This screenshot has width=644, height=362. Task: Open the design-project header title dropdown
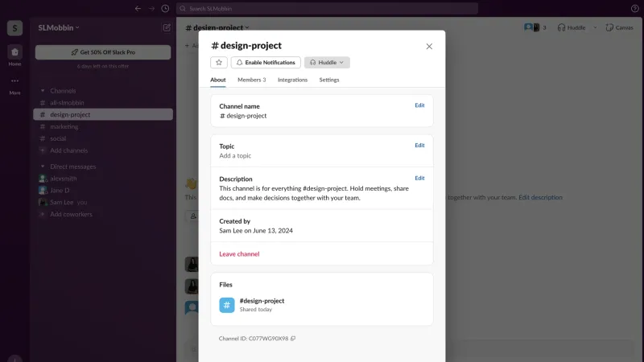(217, 27)
